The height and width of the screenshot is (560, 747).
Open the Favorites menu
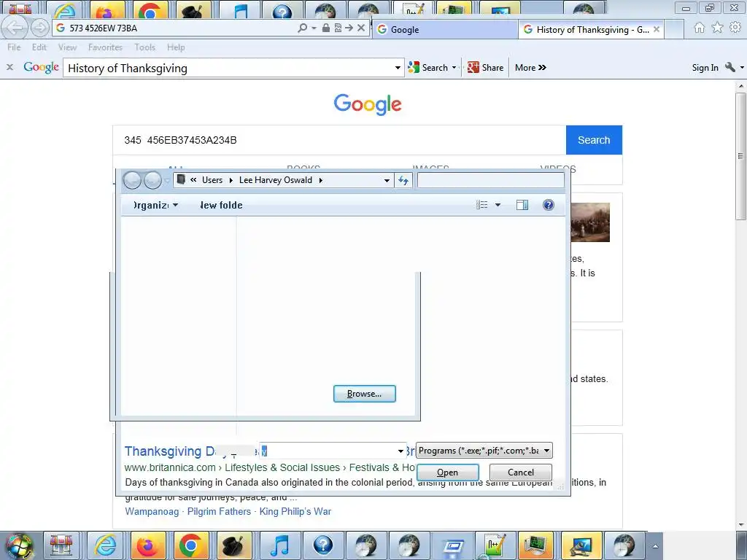[x=105, y=47]
